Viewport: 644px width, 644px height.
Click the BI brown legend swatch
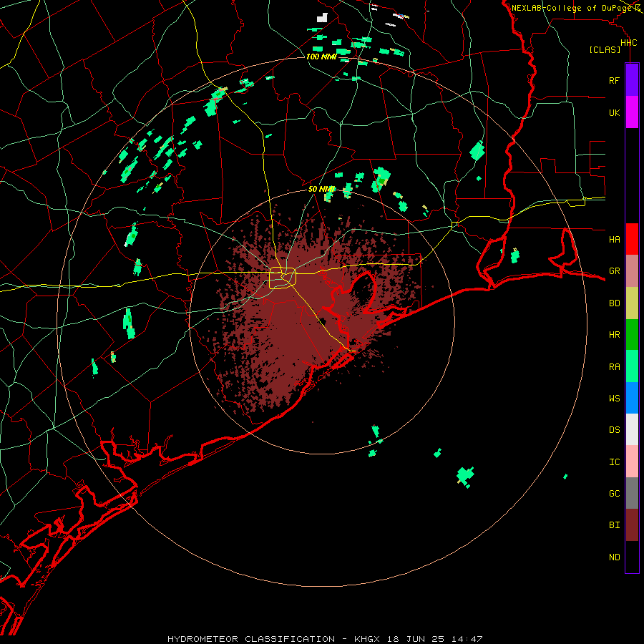point(632,525)
